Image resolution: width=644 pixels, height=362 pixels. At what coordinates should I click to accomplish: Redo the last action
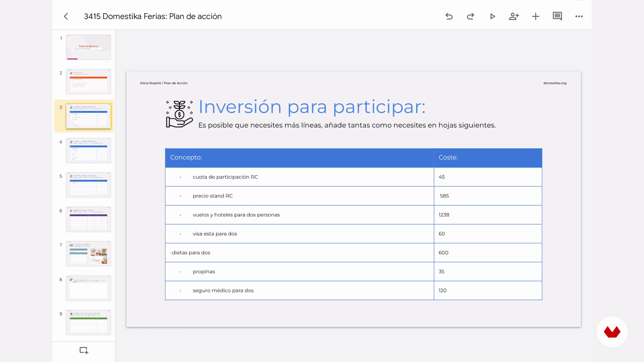point(470,16)
